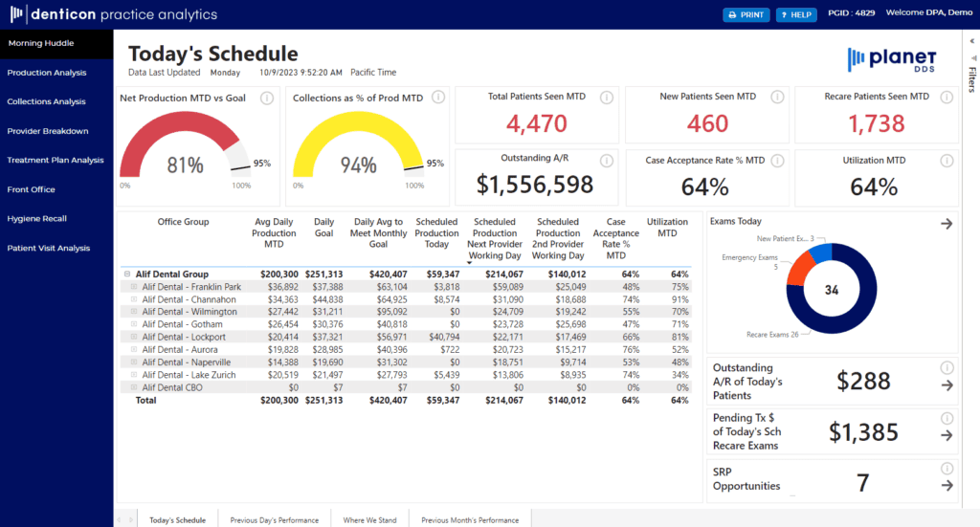Viewport: 980px width, 527px height.
Task: Click info icon on Case Acceptance Rate card
Action: tap(778, 161)
